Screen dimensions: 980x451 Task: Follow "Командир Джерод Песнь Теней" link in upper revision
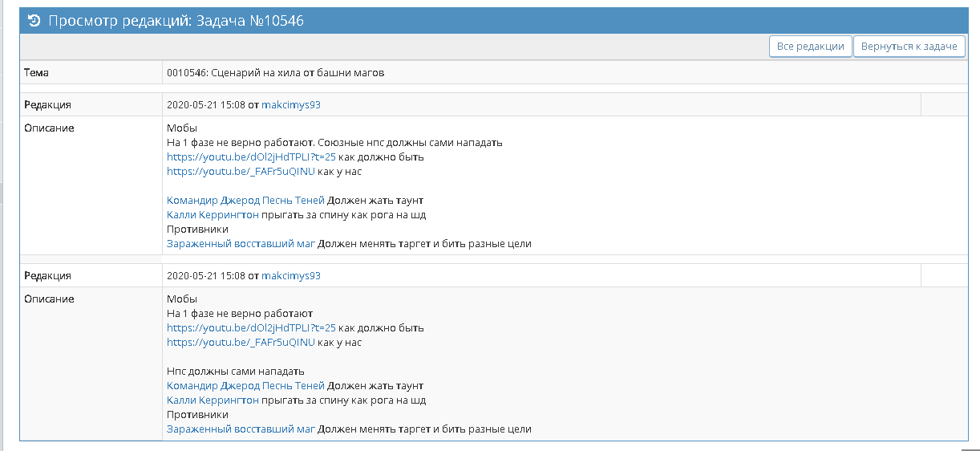pyautogui.click(x=245, y=201)
